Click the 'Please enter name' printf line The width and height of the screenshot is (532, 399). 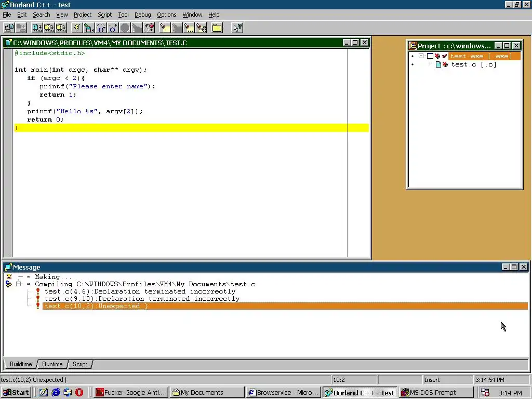(x=97, y=86)
